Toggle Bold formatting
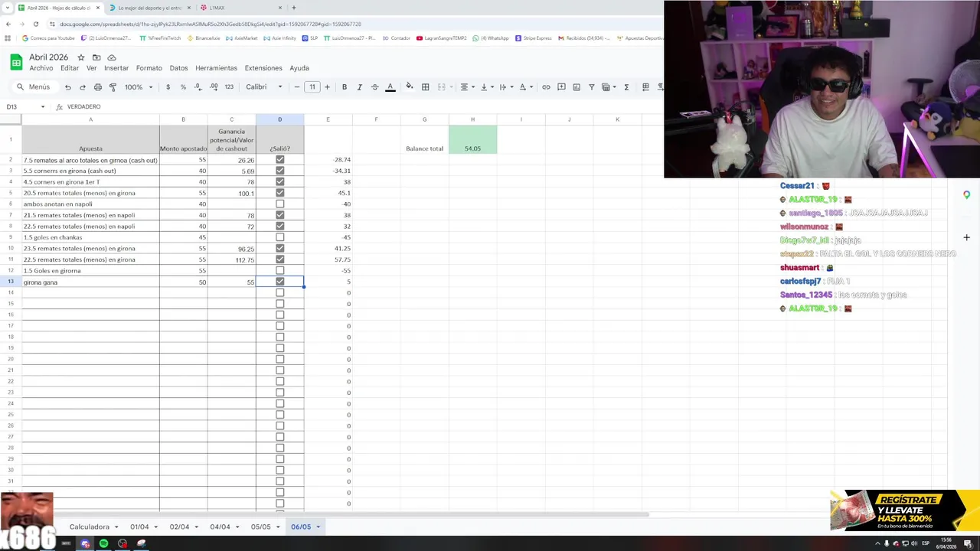The height and width of the screenshot is (551, 980). (345, 87)
